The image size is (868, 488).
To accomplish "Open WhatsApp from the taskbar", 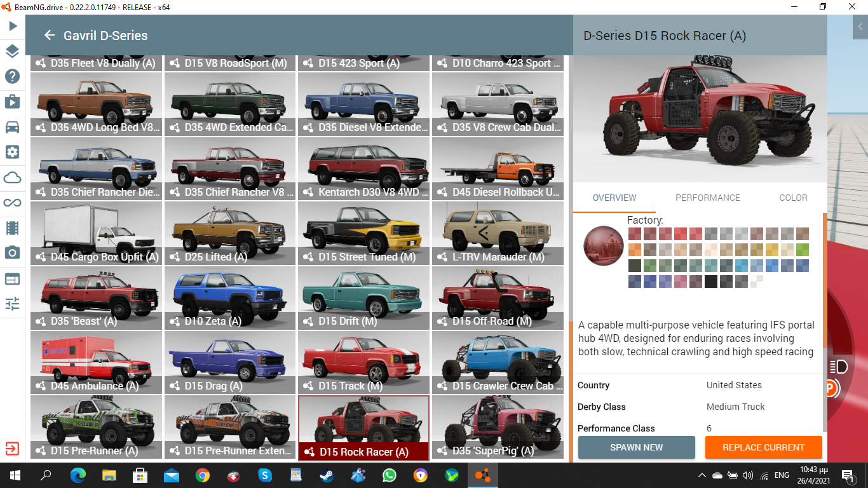I will [x=390, y=475].
